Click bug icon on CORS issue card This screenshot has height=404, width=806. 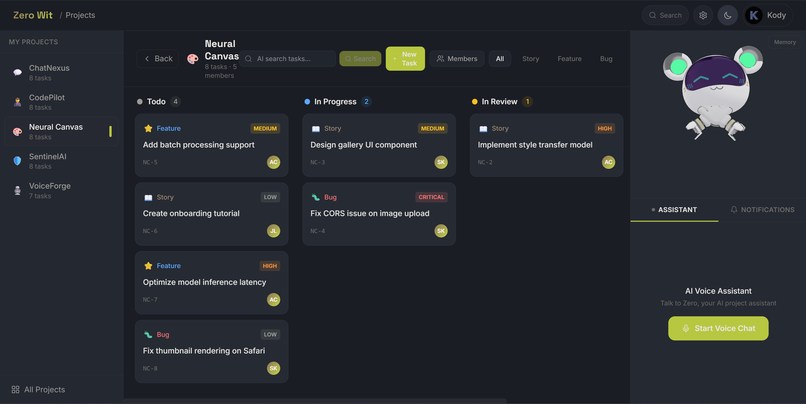[316, 197]
